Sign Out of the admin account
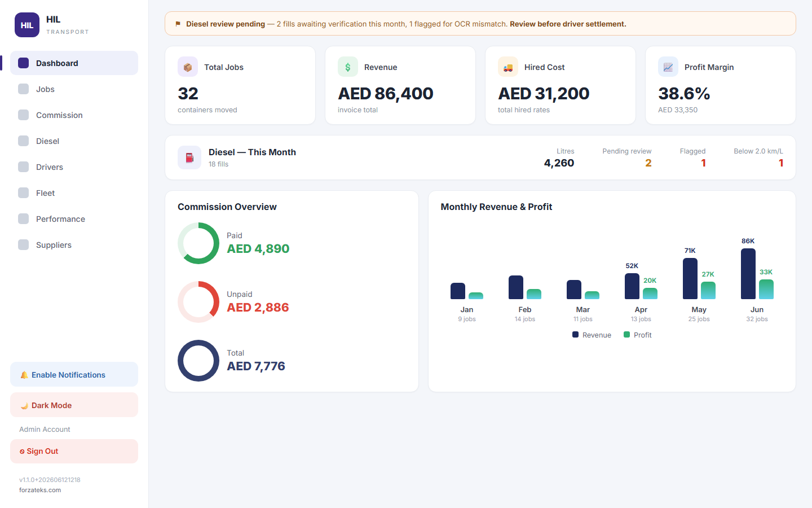This screenshot has height=508, width=812. point(74,451)
